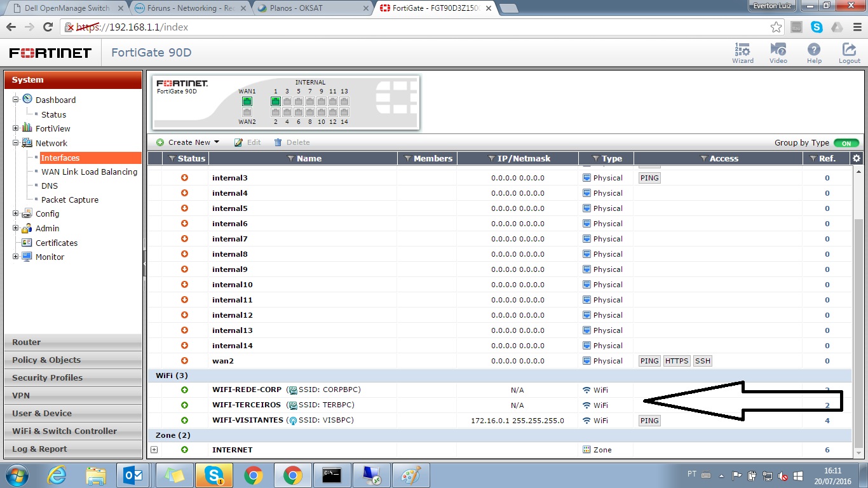Click status icon of internal3 row

point(184,178)
